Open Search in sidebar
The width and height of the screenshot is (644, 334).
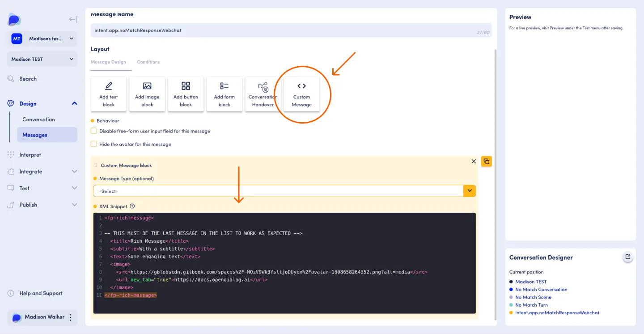point(28,79)
